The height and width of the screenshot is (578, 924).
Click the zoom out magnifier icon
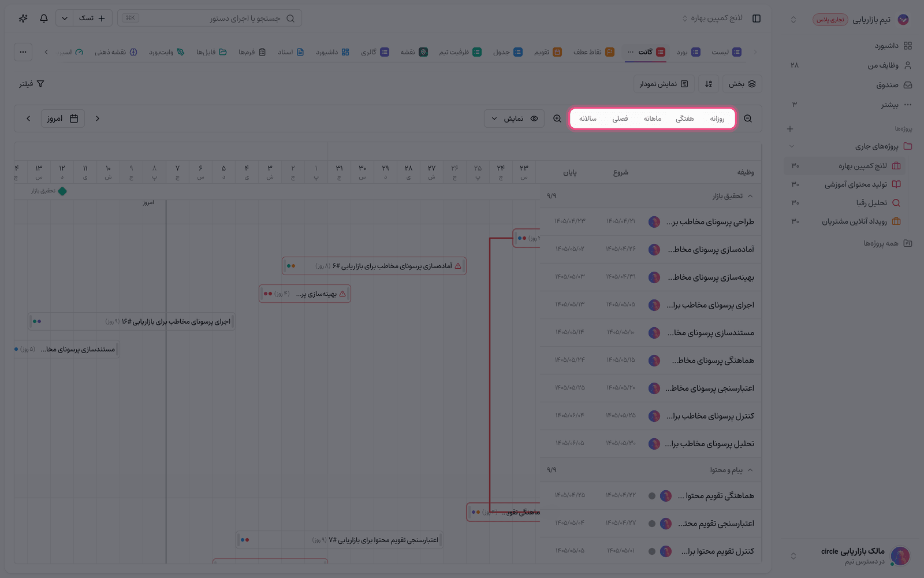(748, 118)
